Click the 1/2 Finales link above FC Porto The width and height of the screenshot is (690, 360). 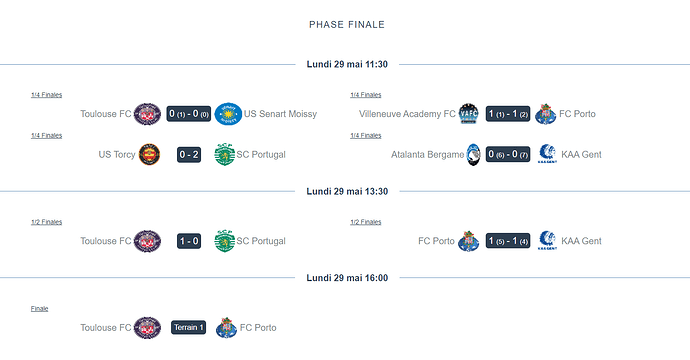(366, 222)
